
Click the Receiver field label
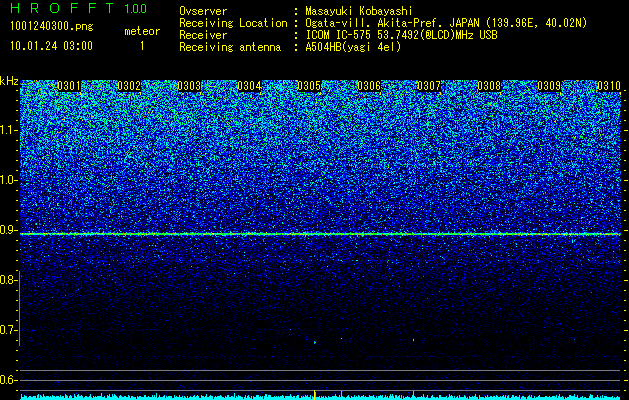click(x=203, y=35)
